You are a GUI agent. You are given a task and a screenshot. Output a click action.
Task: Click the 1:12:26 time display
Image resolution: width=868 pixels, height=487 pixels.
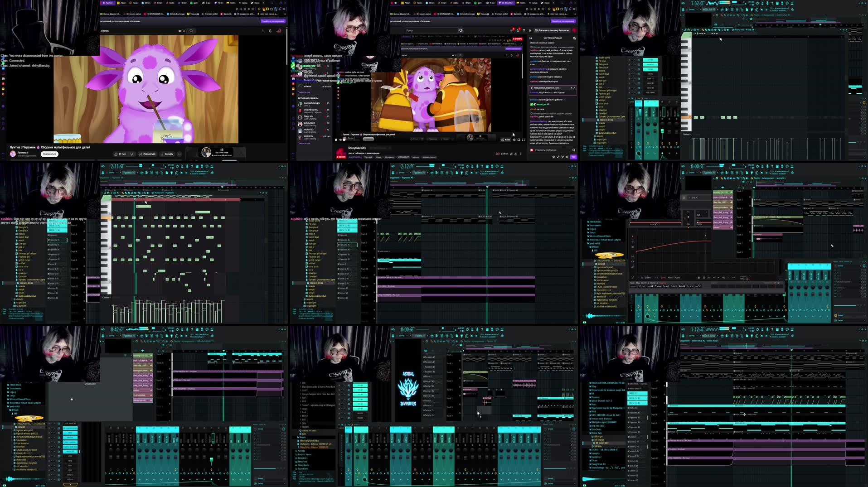click(697, 329)
